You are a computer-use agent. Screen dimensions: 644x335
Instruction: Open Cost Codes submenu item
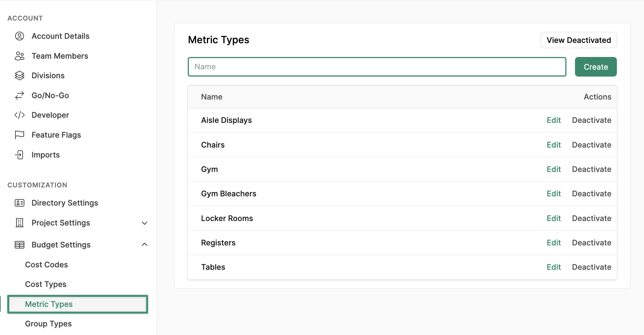[x=46, y=265]
